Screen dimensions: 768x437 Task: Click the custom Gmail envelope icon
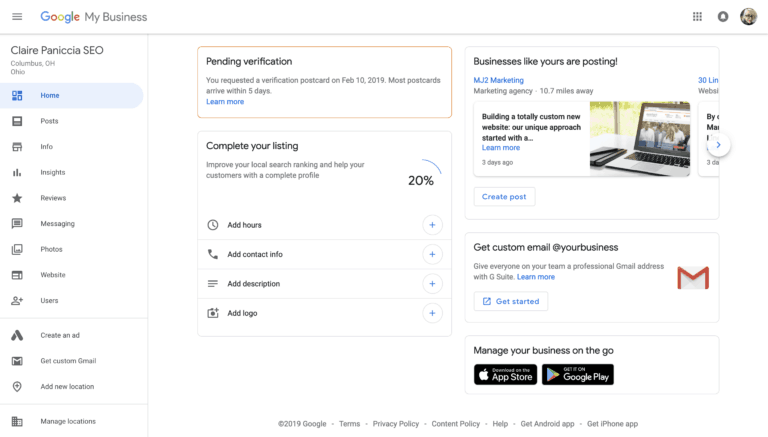(x=17, y=361)
